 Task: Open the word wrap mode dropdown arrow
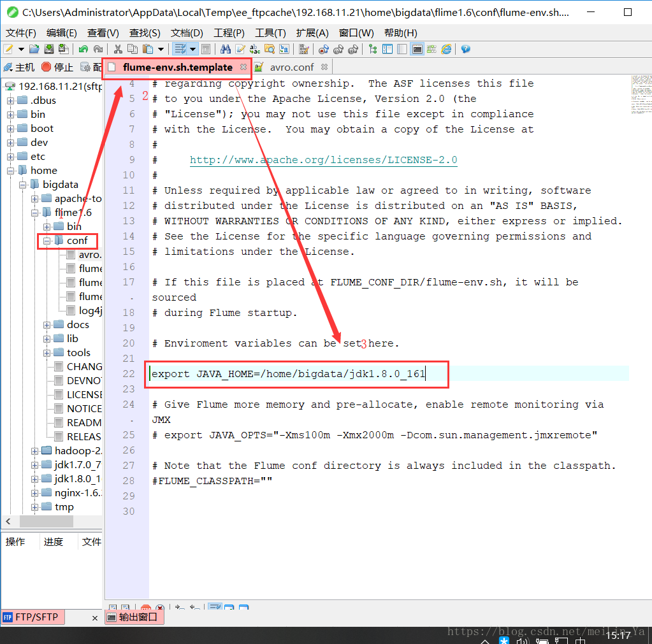point(192,50)
